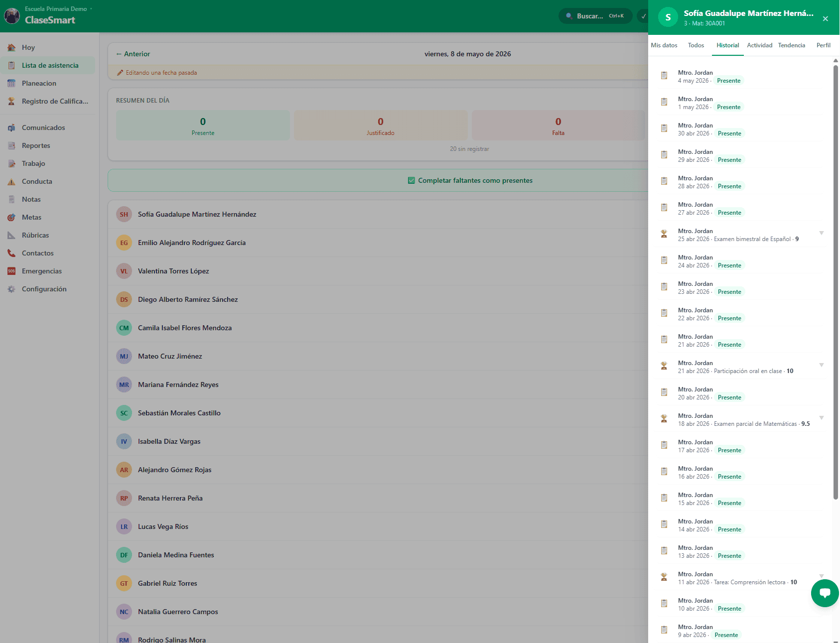
Task: Click the Falta summary card
Action: click(558, 126)
